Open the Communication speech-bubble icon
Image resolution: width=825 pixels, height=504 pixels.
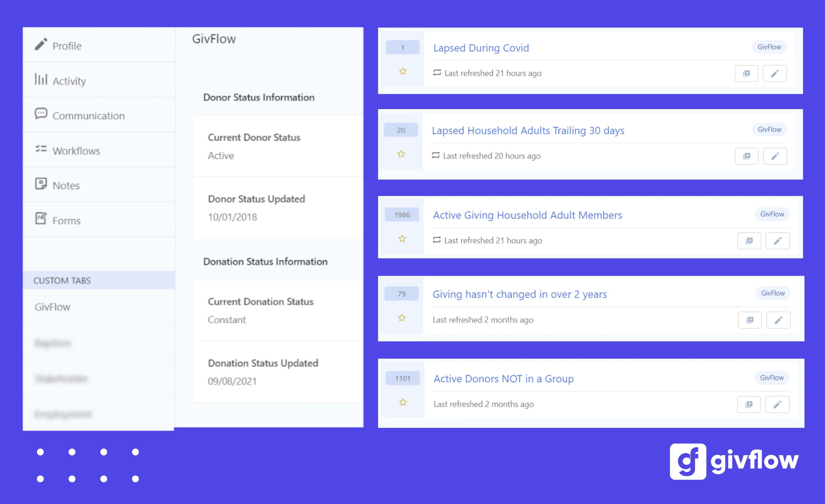pyautogui.click(x=40, y=114)
